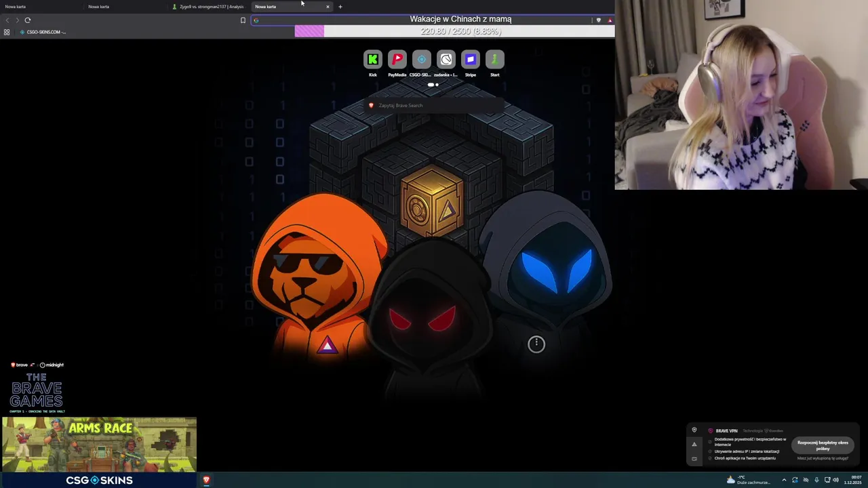Open the Brave taskbar icon
868x488 pixels.
(x=206, y=480)
